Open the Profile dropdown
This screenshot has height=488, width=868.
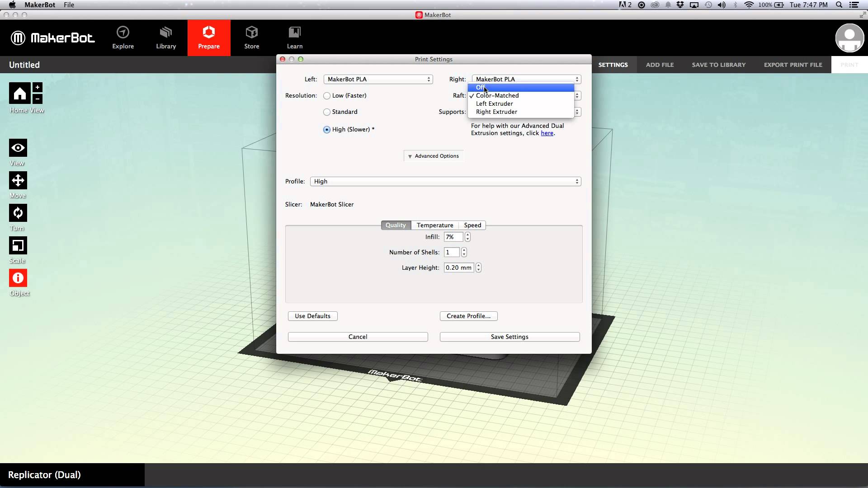(x=445, y=182)
